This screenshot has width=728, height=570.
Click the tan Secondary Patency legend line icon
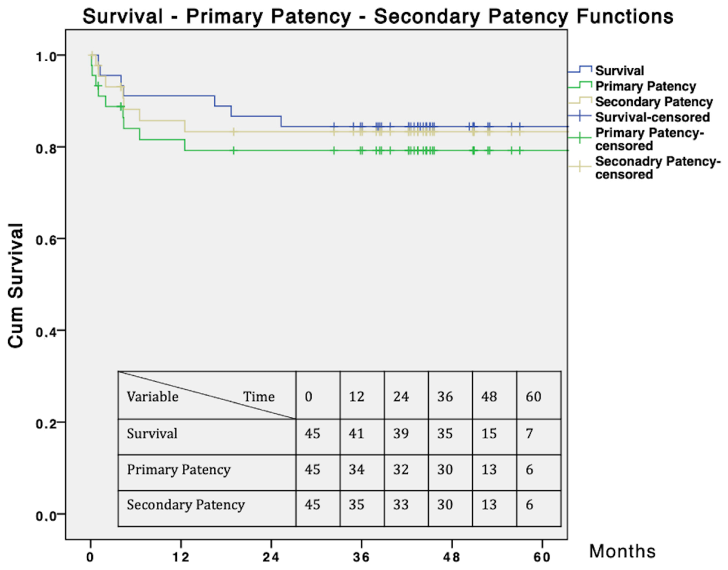(580, 100)
